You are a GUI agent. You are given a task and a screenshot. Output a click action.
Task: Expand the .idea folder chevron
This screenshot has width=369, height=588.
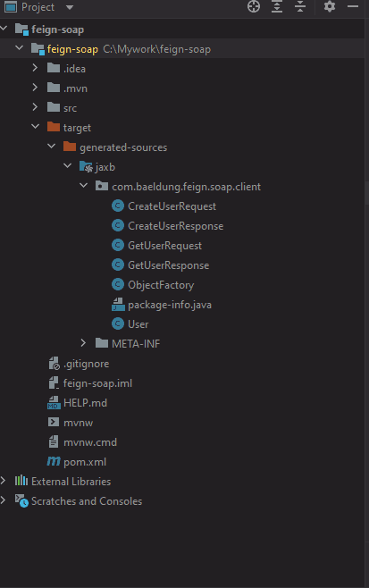(35, 68)
